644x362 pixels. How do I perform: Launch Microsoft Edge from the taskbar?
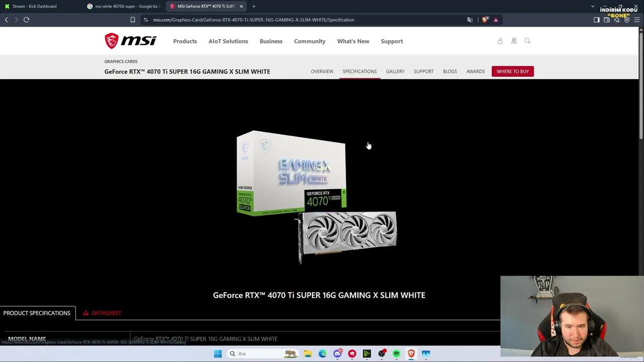click(x=323, y=353)
